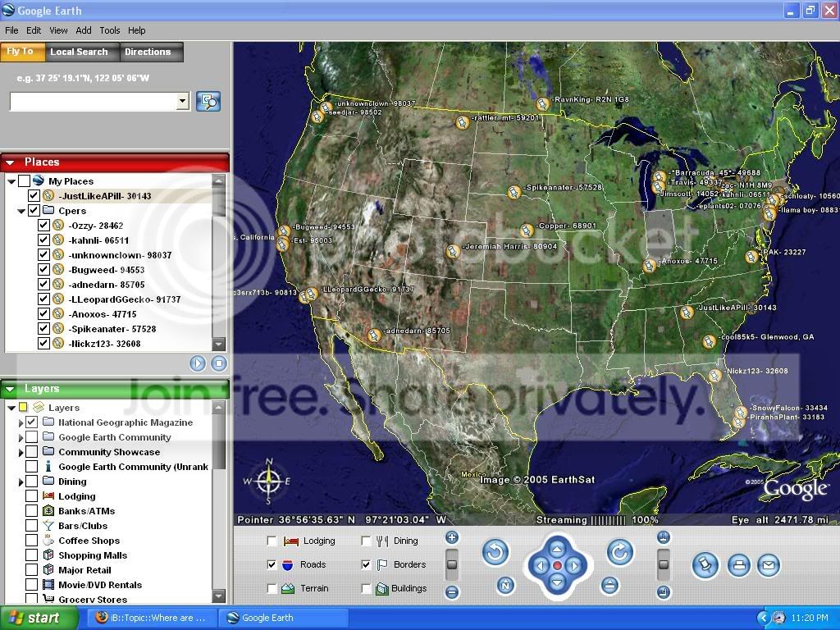
Task: Click the play tour button in Places
Action: tap(197, 363)
